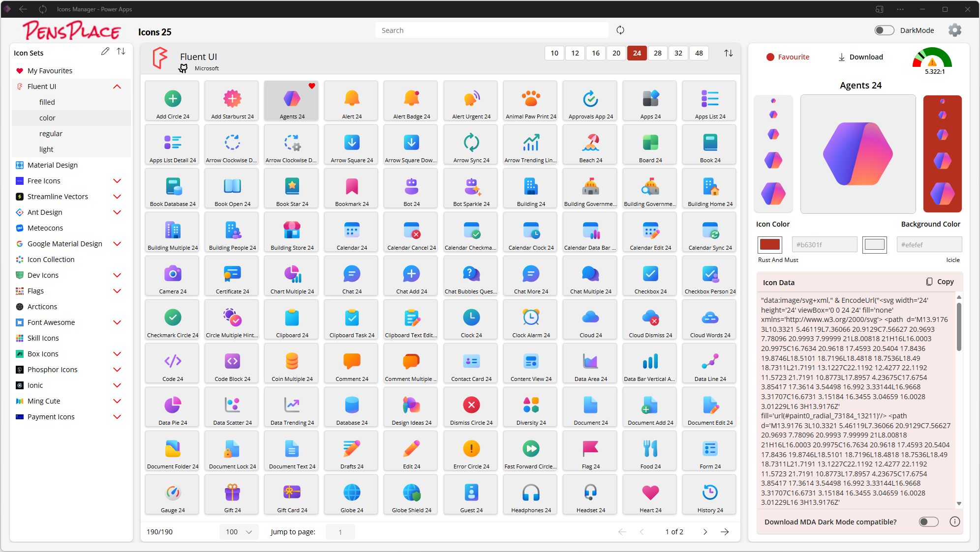Select the Bot Sparkle 24 icon
Image resolution: width=980 pixels, height=552 pixels.
point(471,188)
